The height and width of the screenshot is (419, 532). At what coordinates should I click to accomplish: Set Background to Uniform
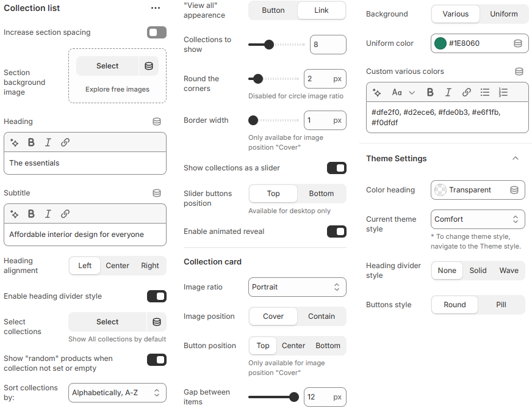[x=504, y=14]
